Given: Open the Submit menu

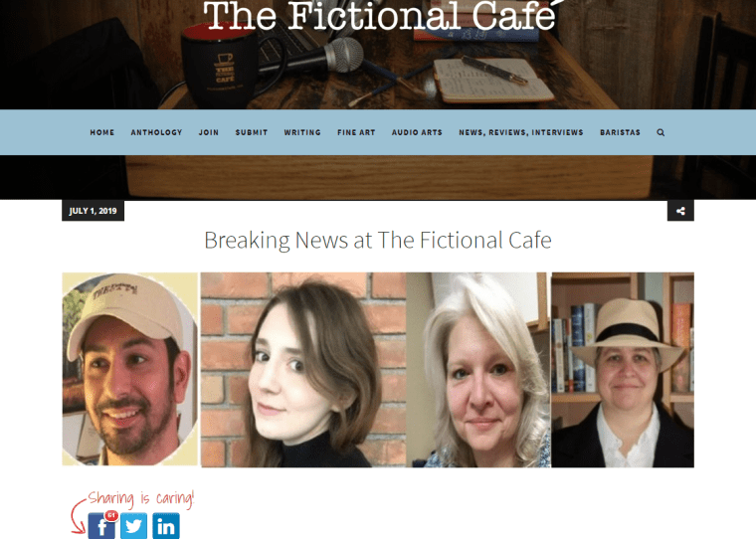Looking at the screenshot, I should click(252, 132).
